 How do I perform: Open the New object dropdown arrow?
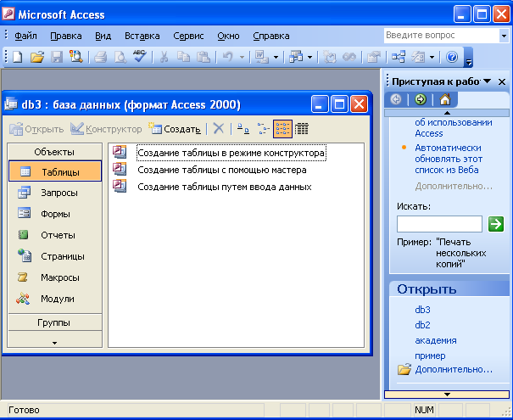coord(432,58)
